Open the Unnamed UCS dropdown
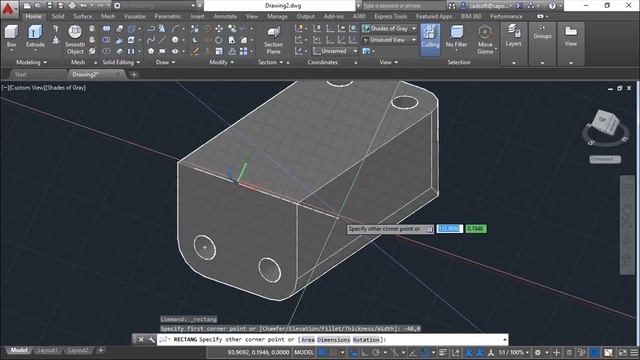The width and height of the screenshot is (640, 360). pyautogui.click(x=336, y=51)
